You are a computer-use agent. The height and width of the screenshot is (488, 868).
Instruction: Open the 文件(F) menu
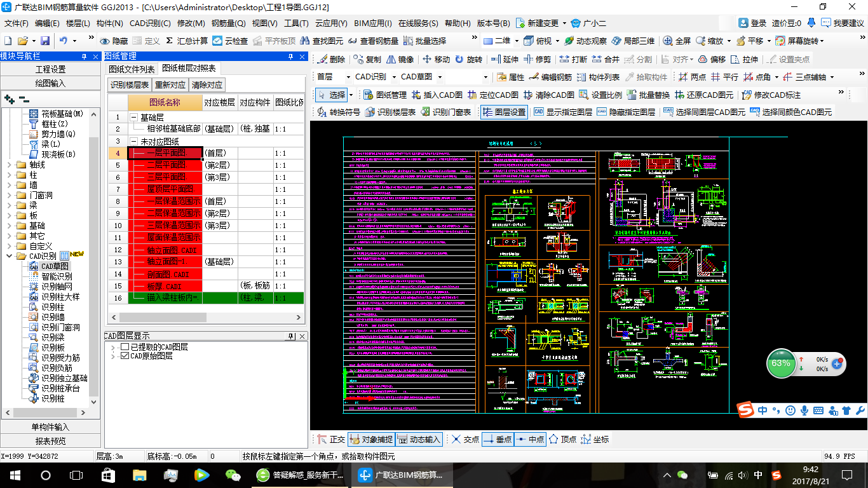pos(17,23)
